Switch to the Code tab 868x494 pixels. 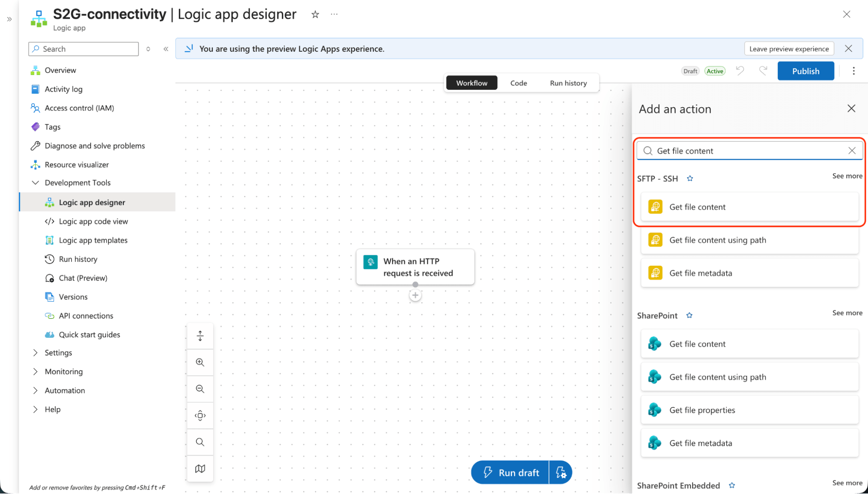pyautogui.click(x=518, y=83)
